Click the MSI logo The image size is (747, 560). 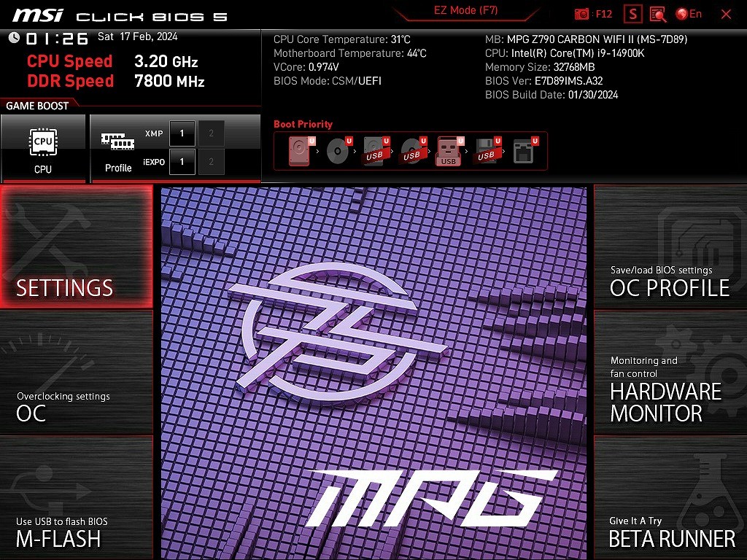pyautogui.click(x=38, y=15)
